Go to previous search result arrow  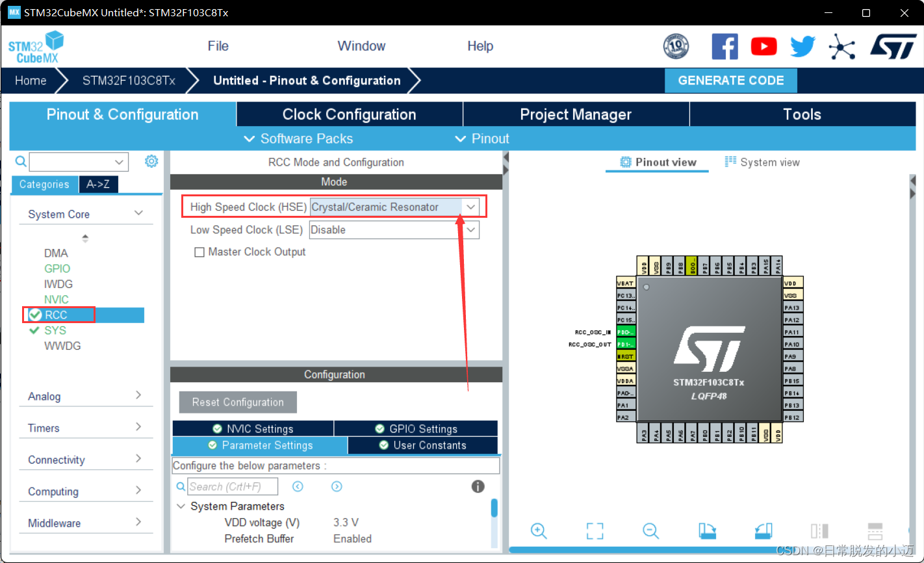pyautogui.click(x=298, y=486)
